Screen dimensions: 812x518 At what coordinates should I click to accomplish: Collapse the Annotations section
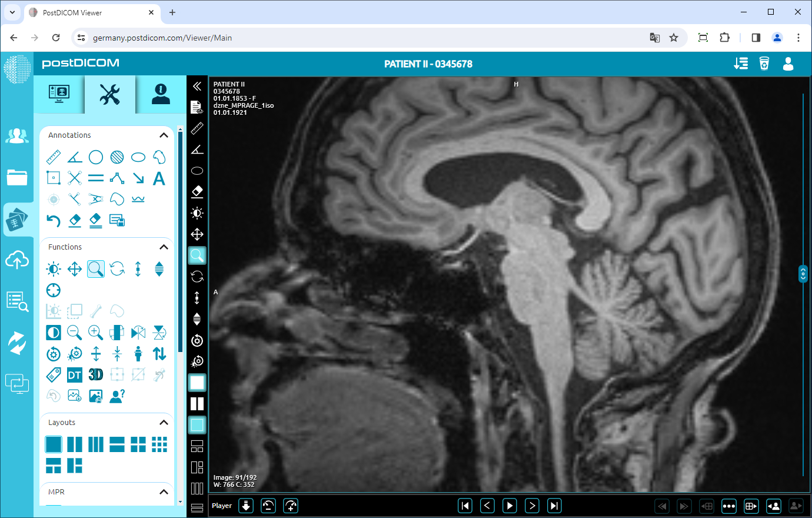[x=164, y=135]
